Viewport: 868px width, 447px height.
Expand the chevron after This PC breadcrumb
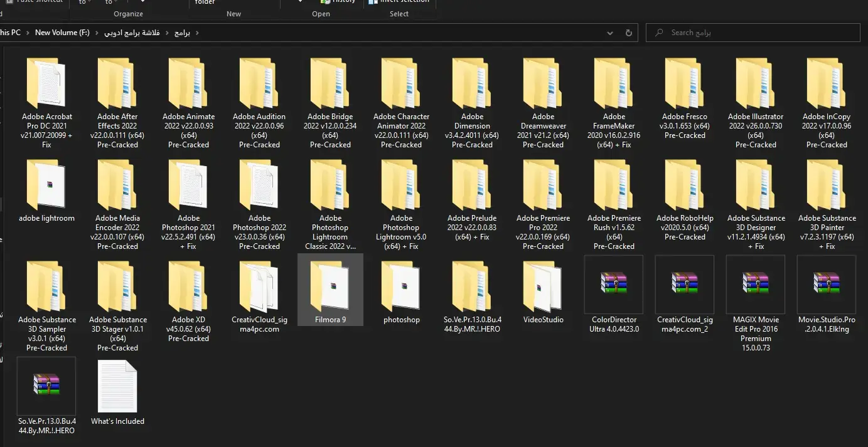[x=28, y=33]
